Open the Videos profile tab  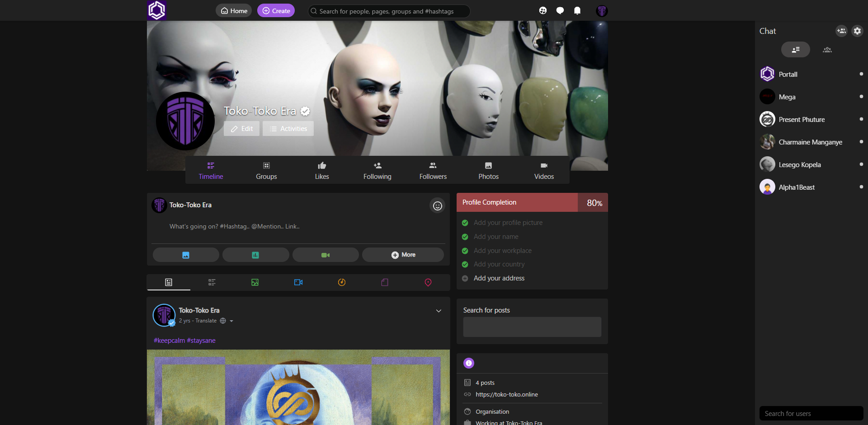[x=544, y=171]
